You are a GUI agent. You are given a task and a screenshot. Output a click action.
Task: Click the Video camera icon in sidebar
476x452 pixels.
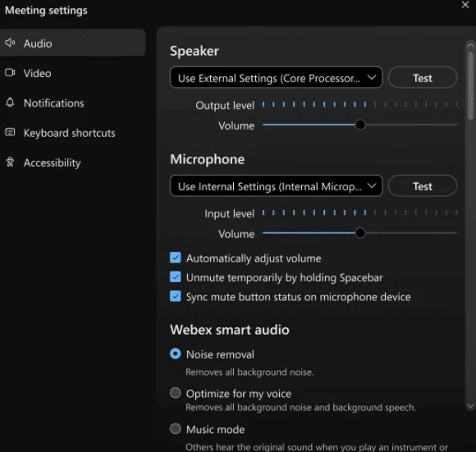pos(10,72)
